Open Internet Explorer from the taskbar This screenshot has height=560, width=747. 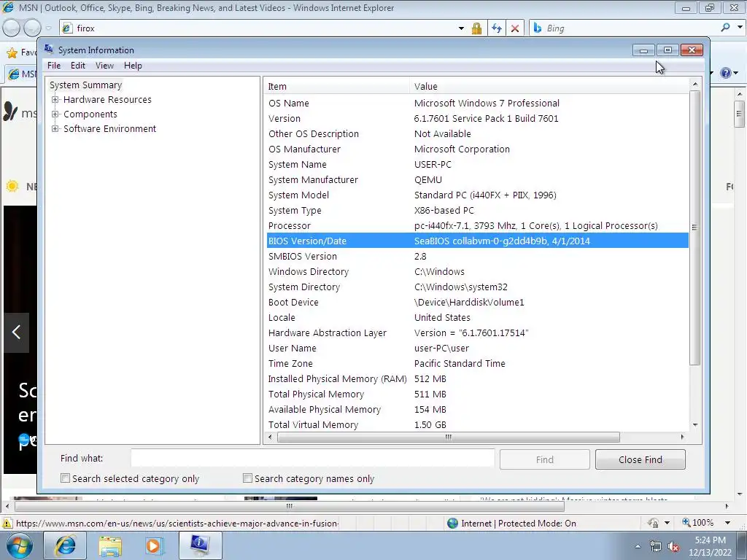click(x=65, y=545)
